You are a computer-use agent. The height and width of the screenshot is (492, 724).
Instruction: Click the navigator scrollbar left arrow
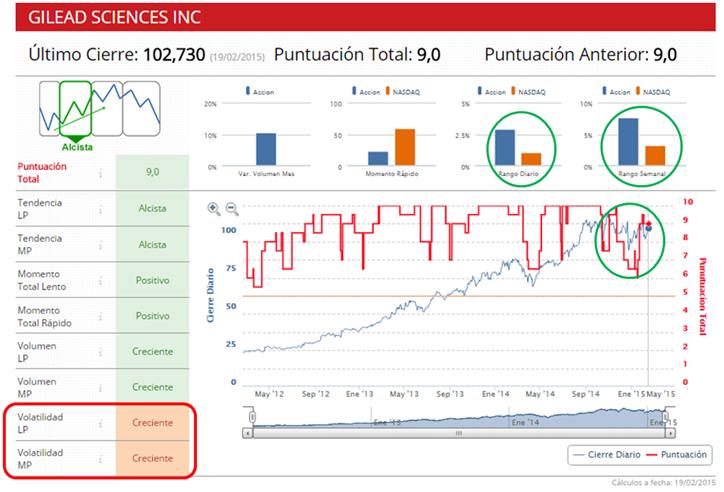pyautogui.click(x=247, y=433)
